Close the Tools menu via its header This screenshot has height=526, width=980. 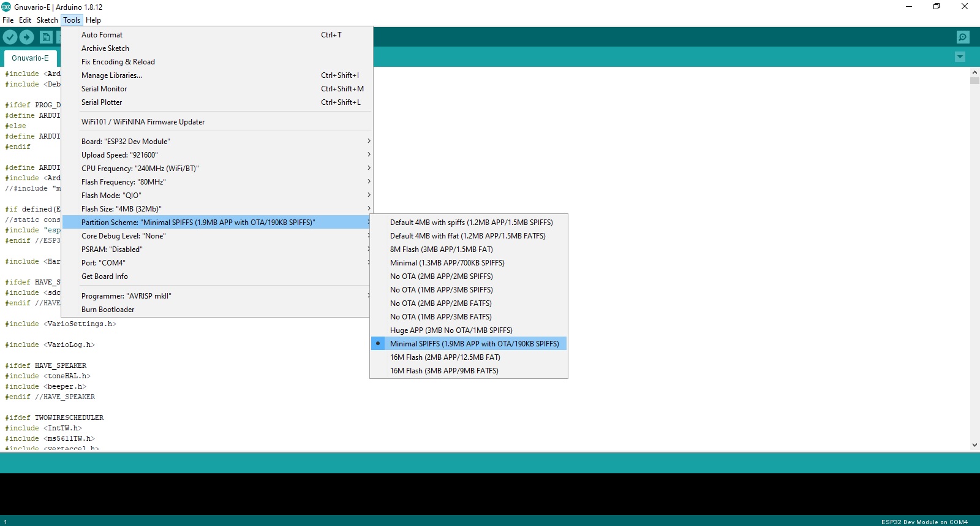click(x=72, y=20)
